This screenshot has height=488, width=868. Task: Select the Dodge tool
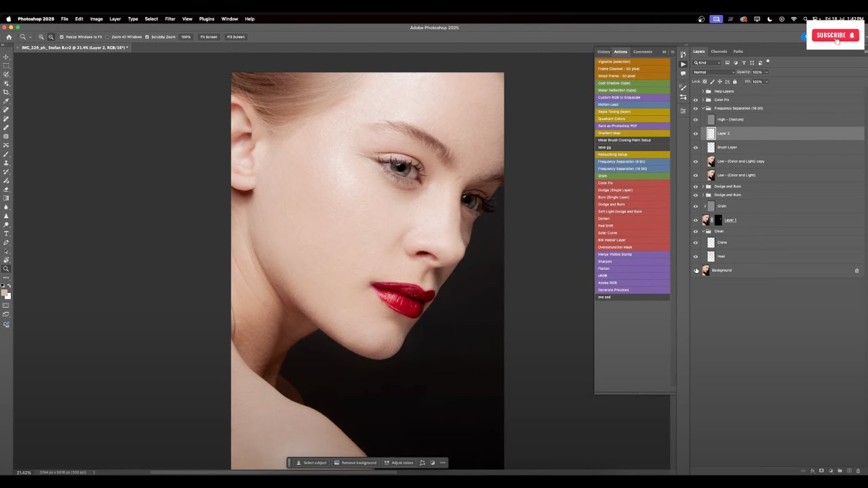[6, 225]
